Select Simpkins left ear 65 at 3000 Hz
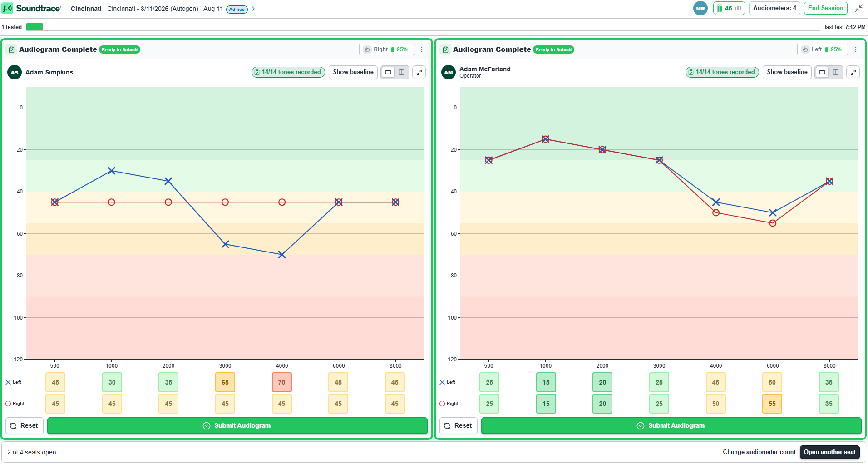Viewport: 868px width, 464px height. pyautogui.click(x=225, y=382)
